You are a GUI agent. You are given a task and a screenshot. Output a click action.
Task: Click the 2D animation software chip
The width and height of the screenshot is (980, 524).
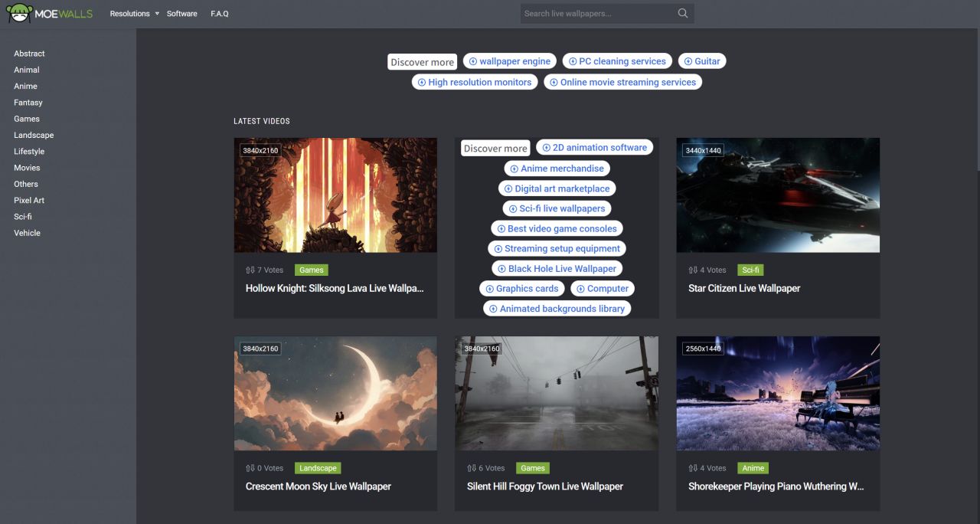click(594, 148)
